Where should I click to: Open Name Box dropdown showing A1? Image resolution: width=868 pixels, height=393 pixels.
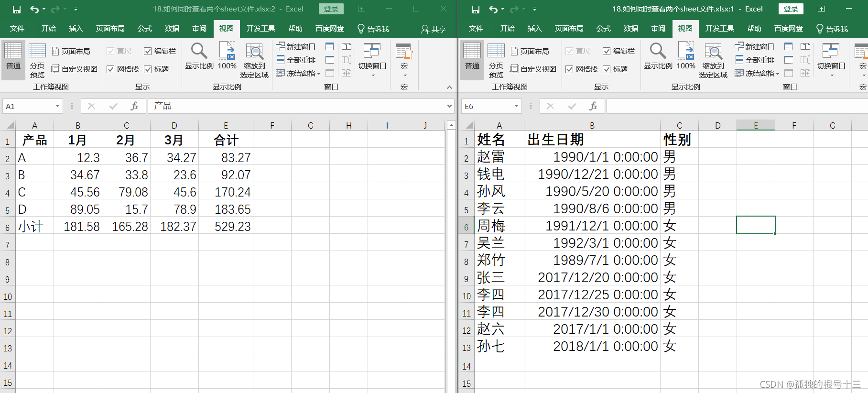tap(57, 106)
